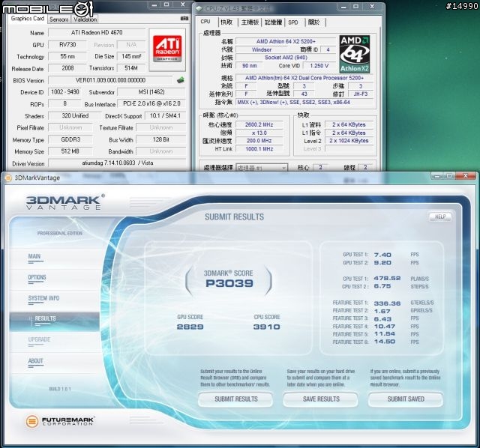
Task: Click the BIOS Version field in GPU-Z
Action: click(x=110, y=80)
